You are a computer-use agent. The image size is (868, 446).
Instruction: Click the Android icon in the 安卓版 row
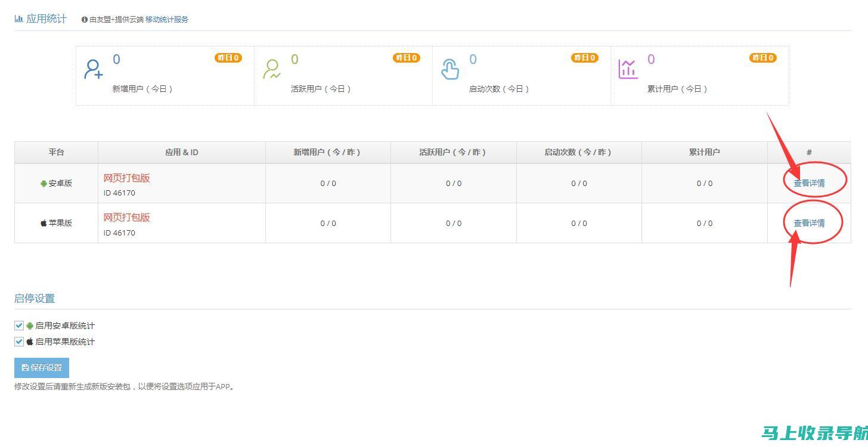(x=44, y=184)
